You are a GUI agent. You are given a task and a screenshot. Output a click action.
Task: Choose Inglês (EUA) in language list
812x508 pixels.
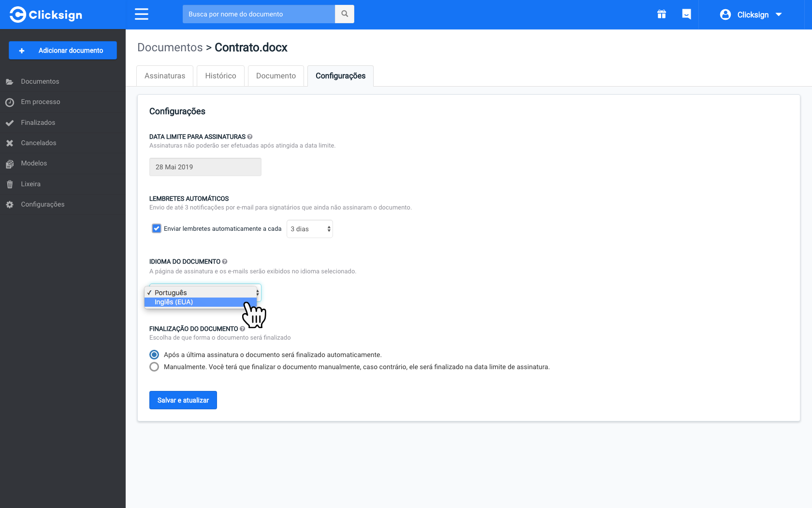click(201, 302)
